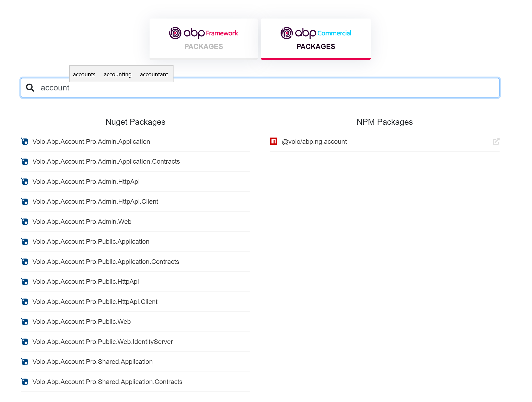
Task: Open Volo.Abp.Account.Pro.Shared.Application.Contracts package
Action: coord(107,382)
